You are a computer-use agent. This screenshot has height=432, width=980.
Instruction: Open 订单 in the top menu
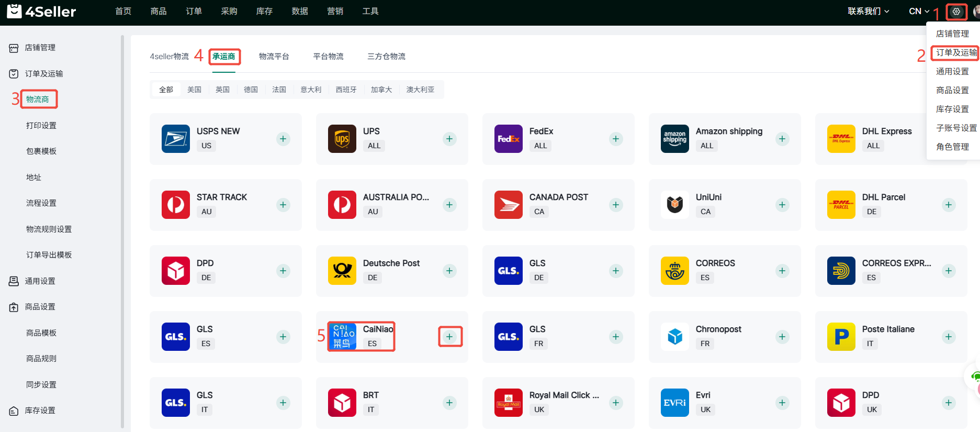194,11
